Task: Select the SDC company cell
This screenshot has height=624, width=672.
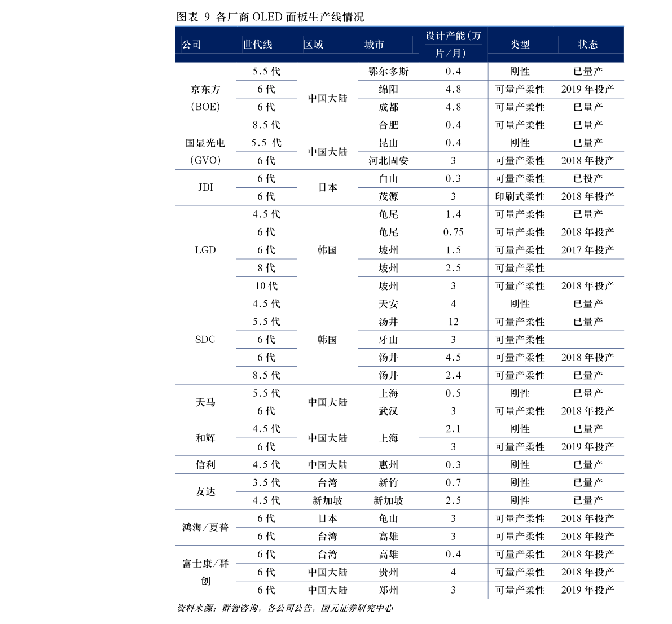Action: (x=205, y=340)
